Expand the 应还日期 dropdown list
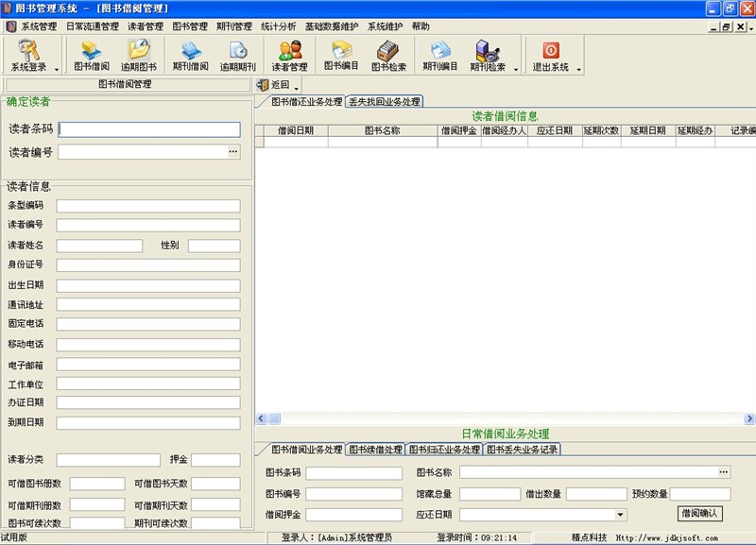 [x=620, y=515]
